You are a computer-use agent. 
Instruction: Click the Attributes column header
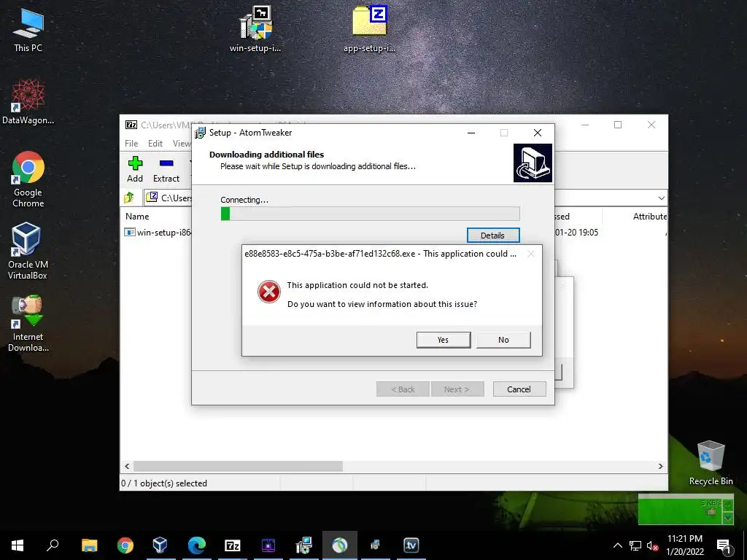pyautogui.click(x=650, y=216)
